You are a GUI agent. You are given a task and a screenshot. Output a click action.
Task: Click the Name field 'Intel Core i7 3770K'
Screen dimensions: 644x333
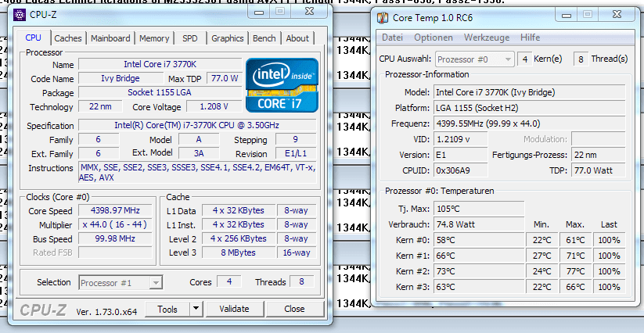160,64
